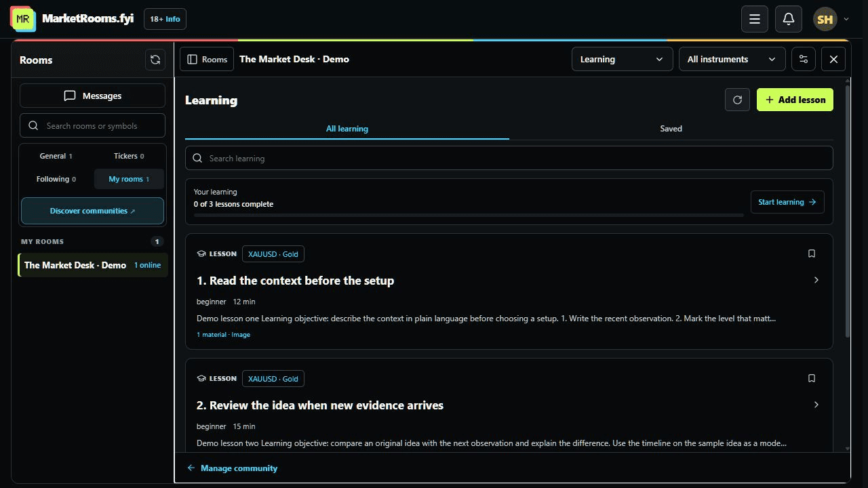
Task: Open the notifications bell
Action: 789,19
